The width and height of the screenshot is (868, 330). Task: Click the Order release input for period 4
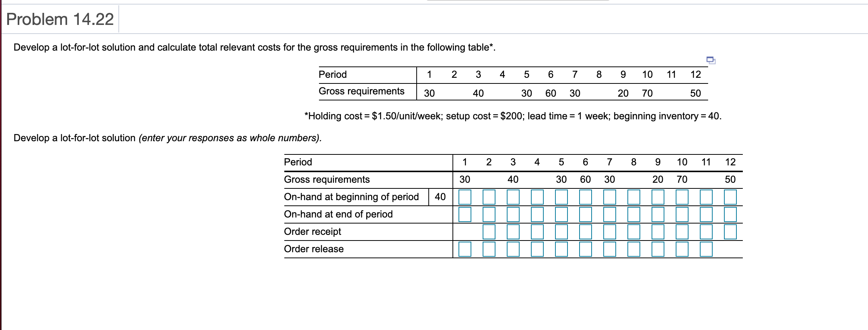[537, 248]
